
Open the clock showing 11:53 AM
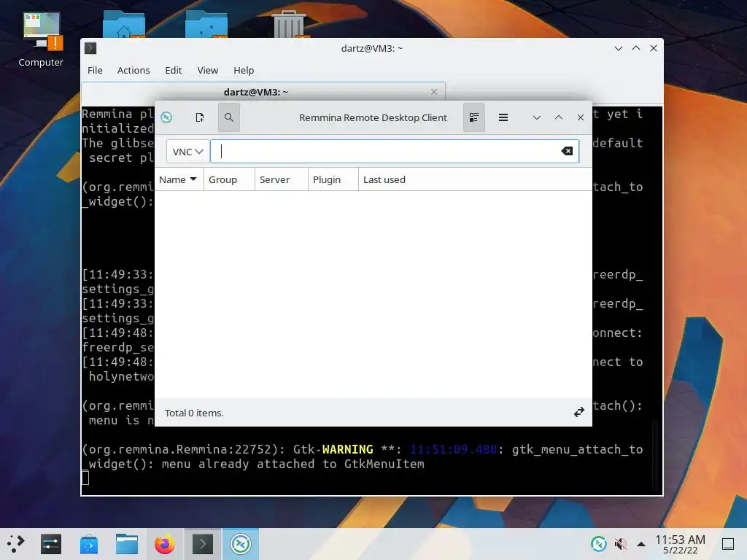point(680,544)
